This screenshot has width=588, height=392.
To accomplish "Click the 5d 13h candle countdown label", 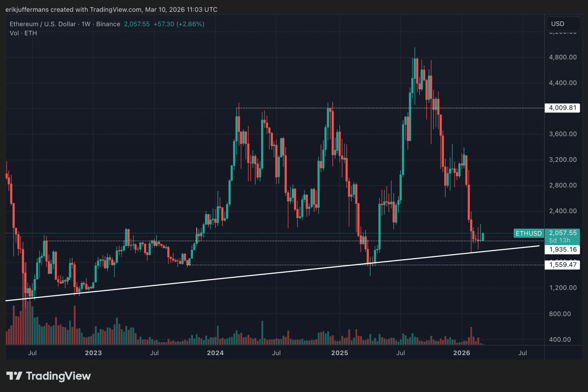I will [559, 240].
